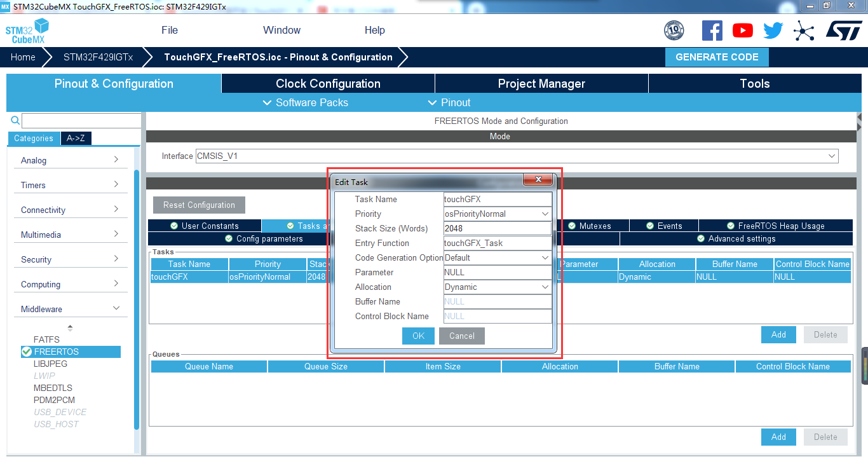The image size is (868, 459).
Task: Click the Queue Name column header
Action: point(209,366)
